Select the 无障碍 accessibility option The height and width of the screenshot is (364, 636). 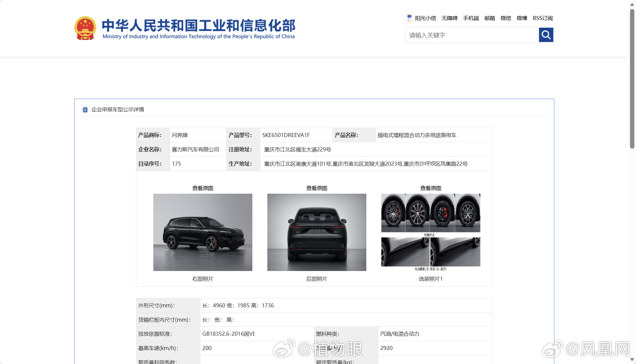tap(449, 18)
